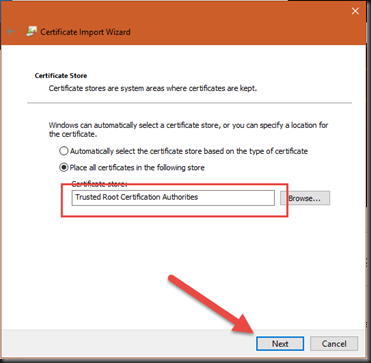Click the Certificate Import Wizard title text
Screen dimensions: 371x363
[85, 32]
